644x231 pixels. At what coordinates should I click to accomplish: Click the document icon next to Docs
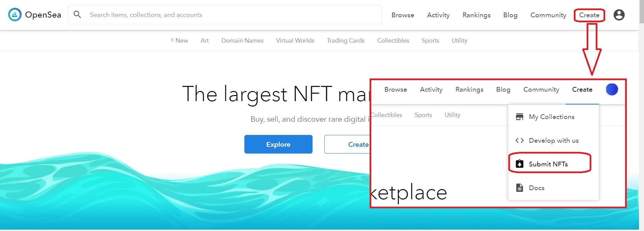(520, 188)
